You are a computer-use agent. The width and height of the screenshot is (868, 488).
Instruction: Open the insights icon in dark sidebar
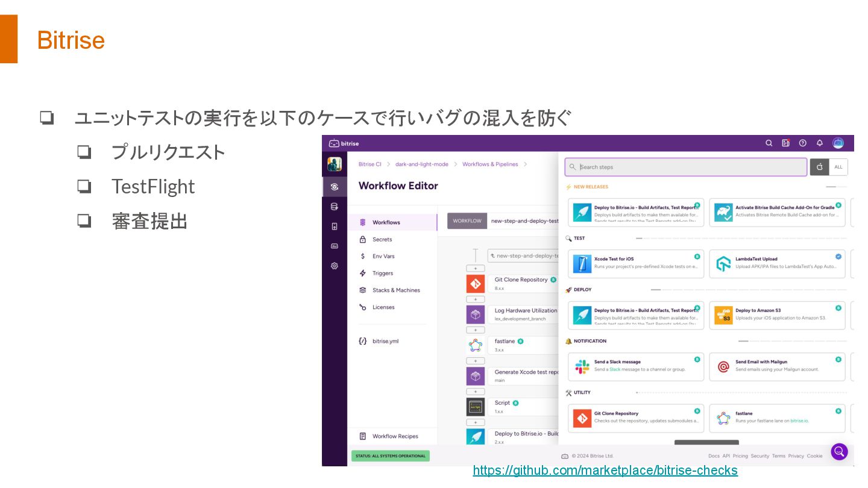pos(335,246)
